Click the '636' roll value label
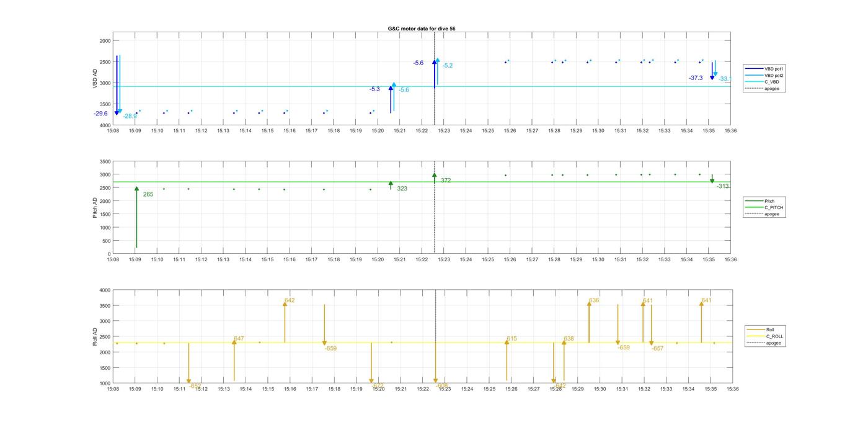 point(594,300)
